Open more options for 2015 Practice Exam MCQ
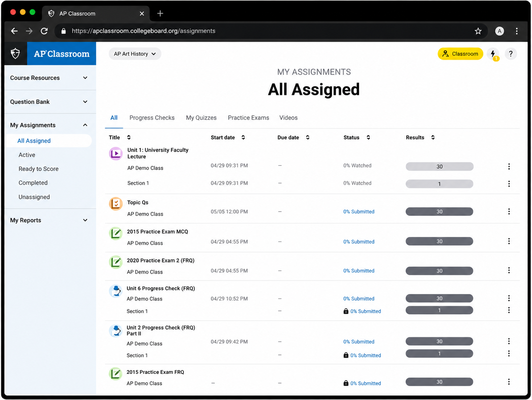Image resolution: width=532 pixels, height=400 pixels. click(509, 241)
